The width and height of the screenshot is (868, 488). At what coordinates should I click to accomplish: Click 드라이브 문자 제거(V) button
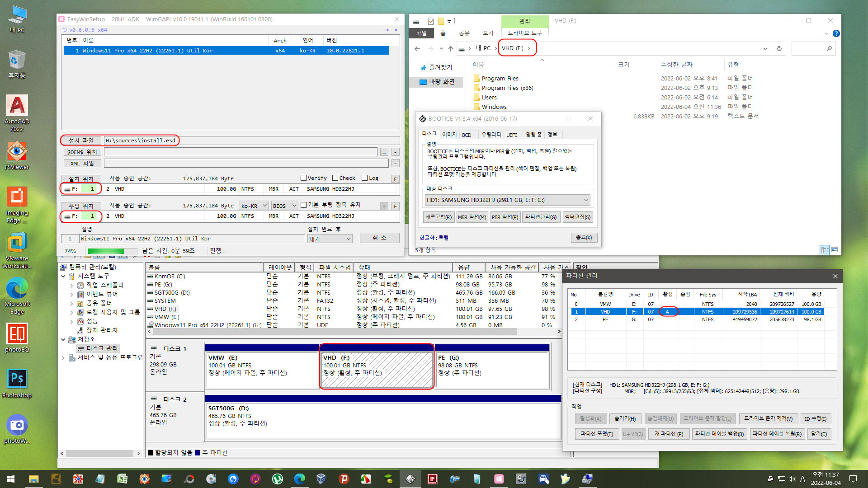pos(768,419)
